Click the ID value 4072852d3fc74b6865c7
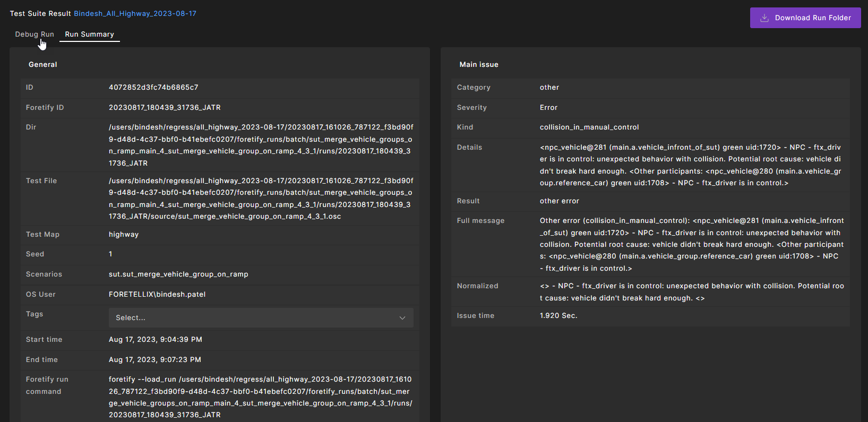Image resolution: width=868 pixels, height=422 pixels. coord(153,88)
